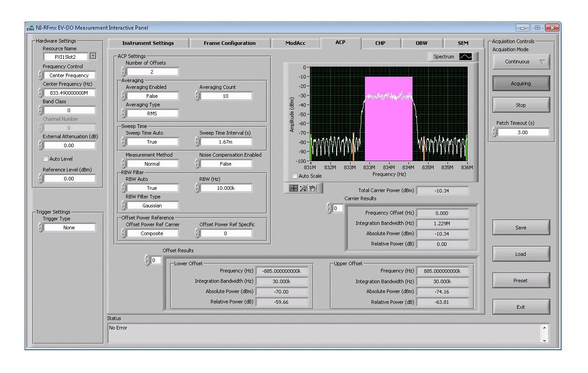
Task: Click the Offset Power Ref Specific stepper
Action: (x=197, y=233)
